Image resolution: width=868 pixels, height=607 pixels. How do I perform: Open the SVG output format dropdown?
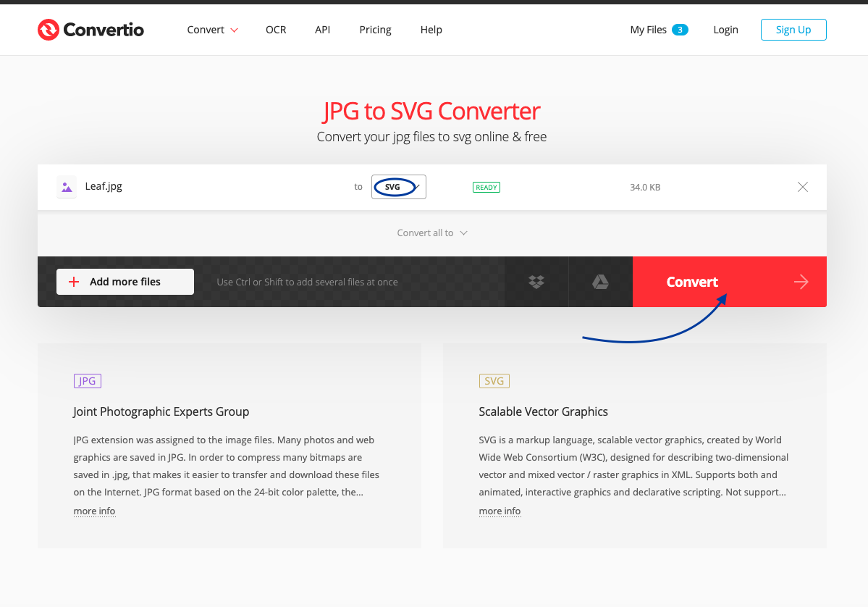(x=399, y=187)
